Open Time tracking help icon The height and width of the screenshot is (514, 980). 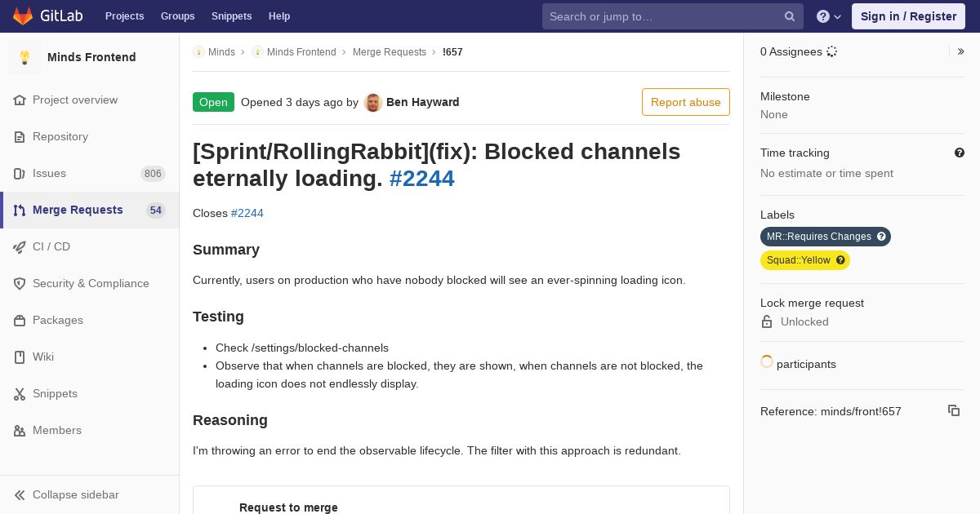tap(960, 153)
